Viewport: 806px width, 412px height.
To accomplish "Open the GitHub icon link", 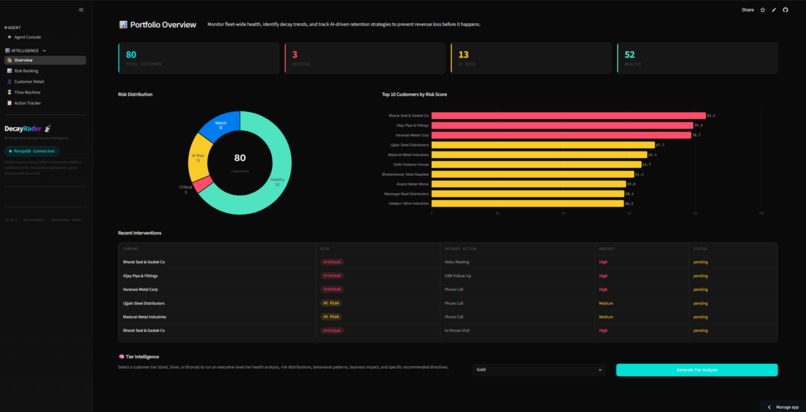I will point(785,10).
